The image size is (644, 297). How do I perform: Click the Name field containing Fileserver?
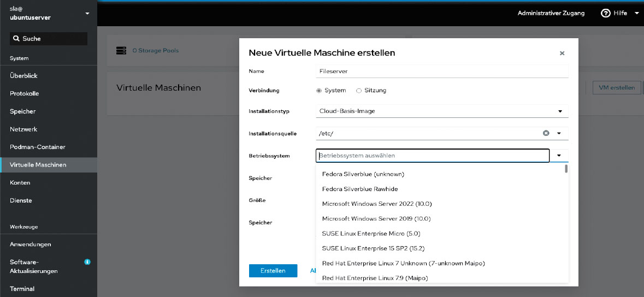[x=442, y=71]
